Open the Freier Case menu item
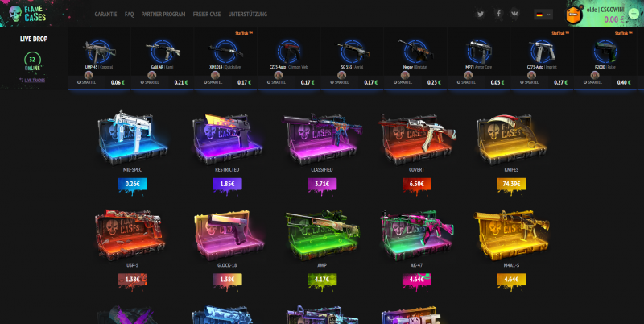This screenshot has height=324, width=644. coord(207,14)
